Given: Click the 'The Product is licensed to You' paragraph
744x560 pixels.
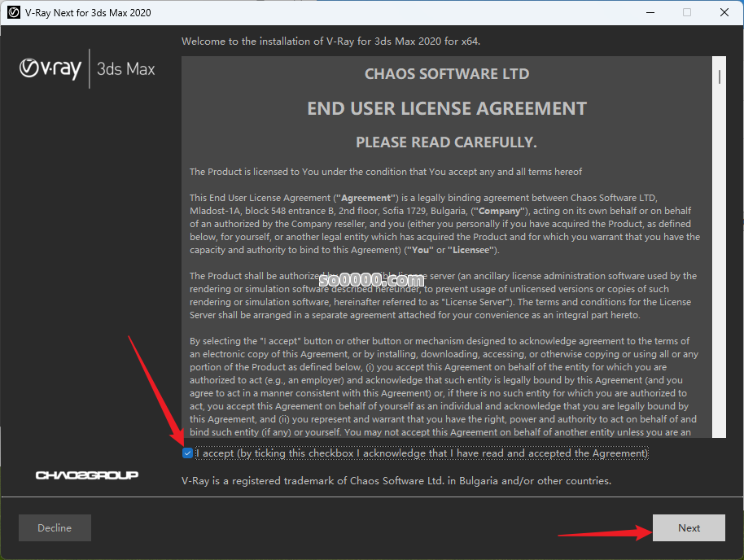Looking at the screenshot, I should (386, 172).
